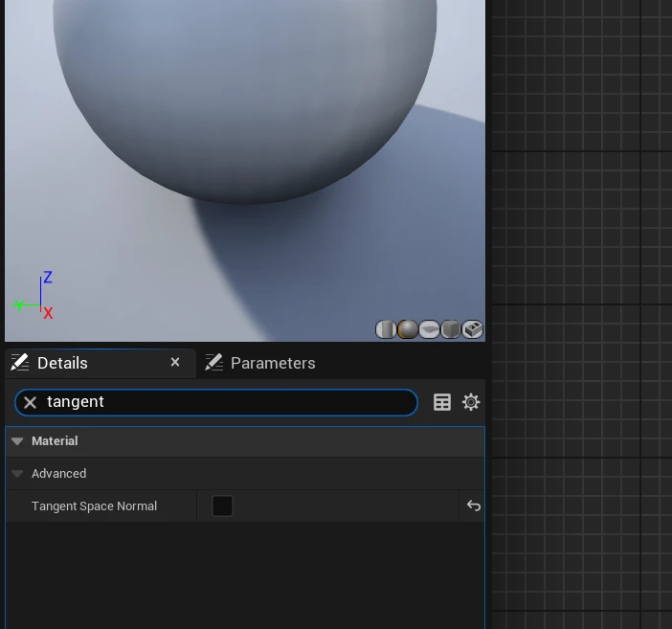Clear the tangent search with X icon
This screenshot has height=629, width=672.
tap(30, 402)
